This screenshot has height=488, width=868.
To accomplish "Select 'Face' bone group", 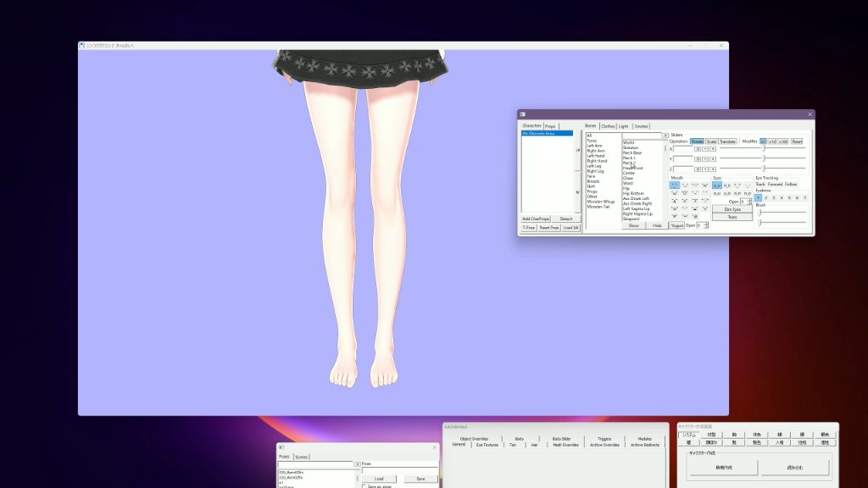I will pos(591,176).
